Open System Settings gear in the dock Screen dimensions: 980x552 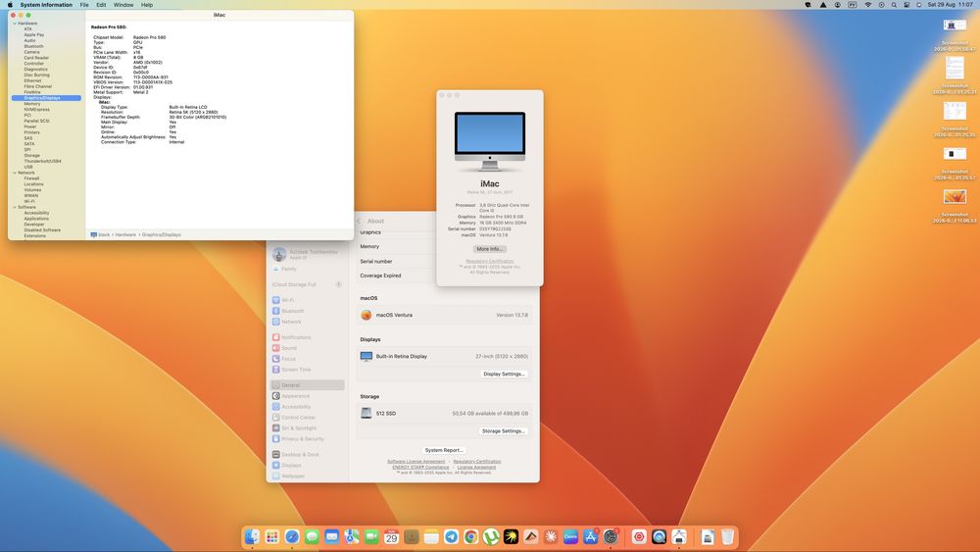tap(611, 536)
